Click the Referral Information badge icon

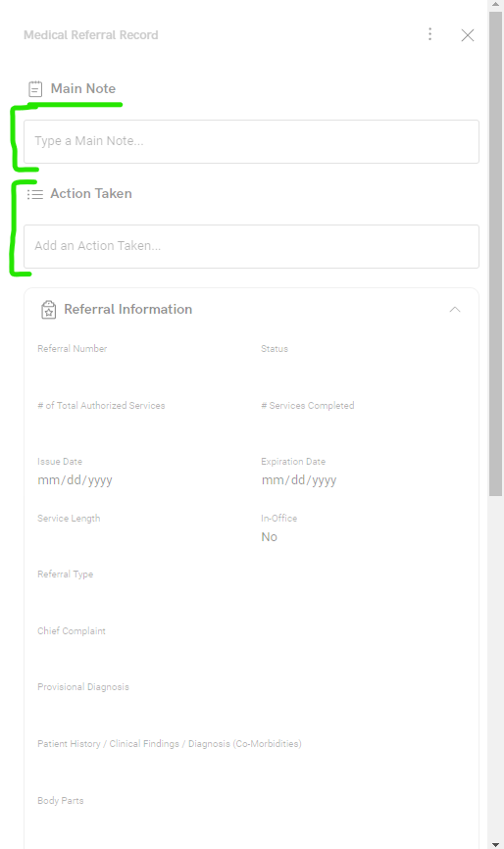click(x=49, y=310)
